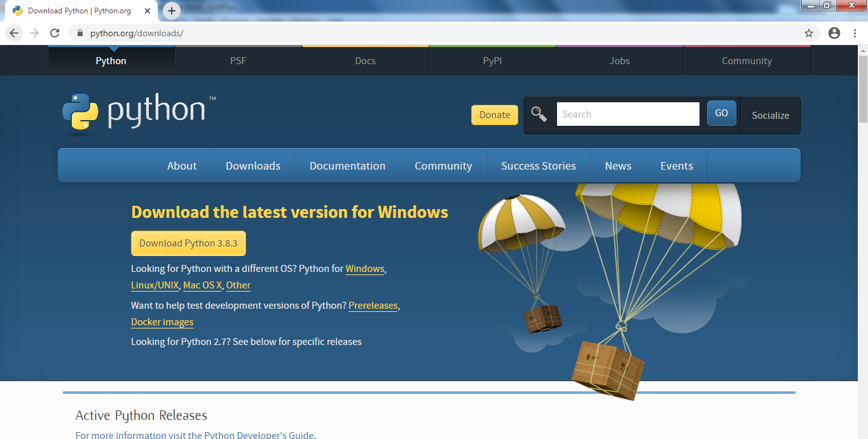Click the "Active Python Releases" heading
This screenshot has height=439, width=868.
pos(141,415)
